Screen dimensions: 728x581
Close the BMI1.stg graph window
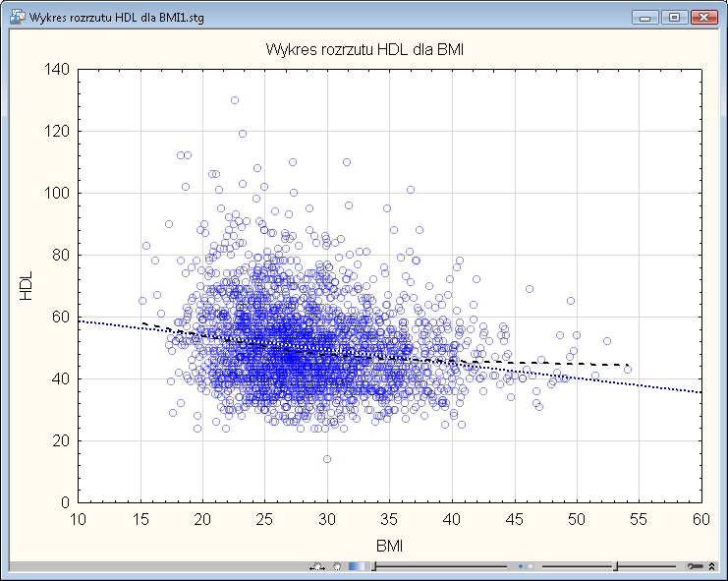coord(703,18)
